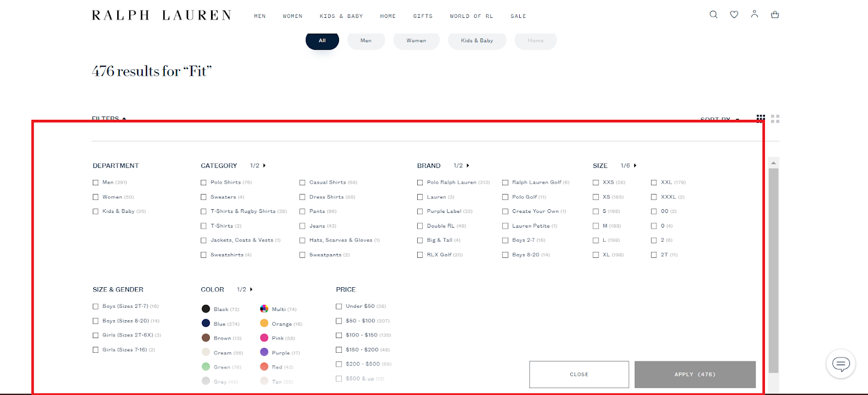Switch to the dense grid view icon

(761, 118)
